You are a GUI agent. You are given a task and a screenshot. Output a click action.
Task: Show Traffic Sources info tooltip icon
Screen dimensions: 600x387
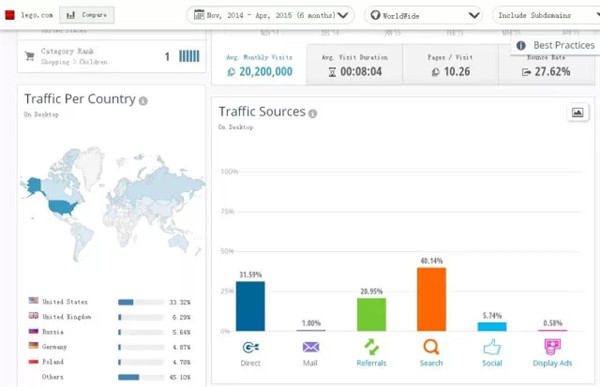coord(313,114)
